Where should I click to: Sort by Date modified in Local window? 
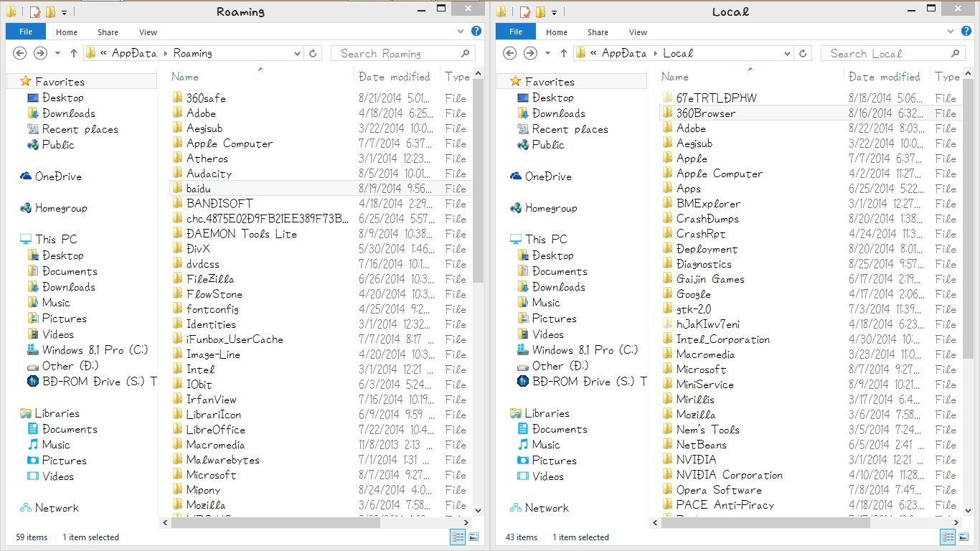point(887,77)
